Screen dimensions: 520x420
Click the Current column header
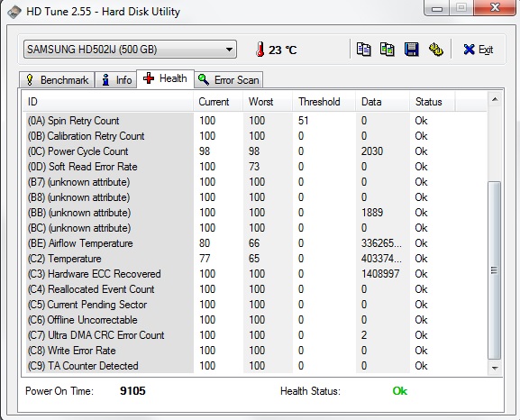(218, 102)
